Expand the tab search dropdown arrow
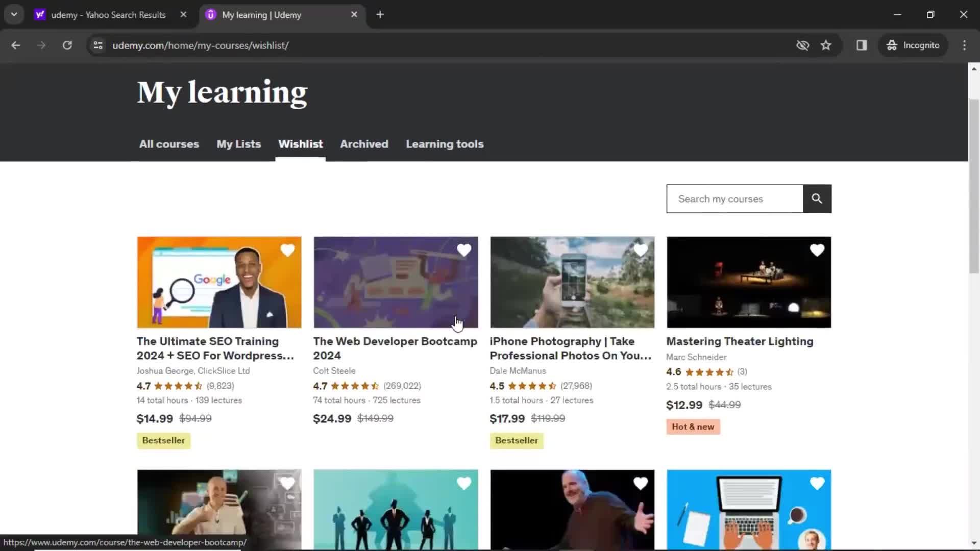980x551 pixels. [14, 15]
